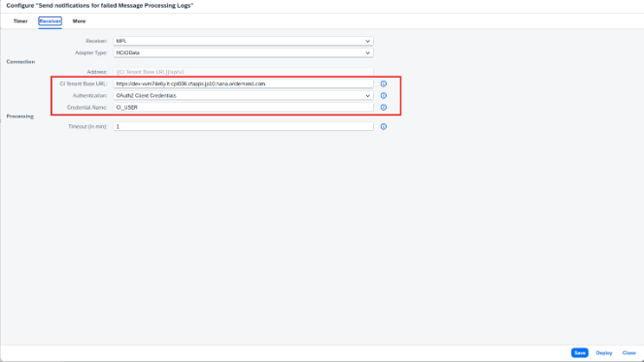The image size is (644, 362).
Task: Open info icon beside Authentication field
Action: [x=384, y=96]
